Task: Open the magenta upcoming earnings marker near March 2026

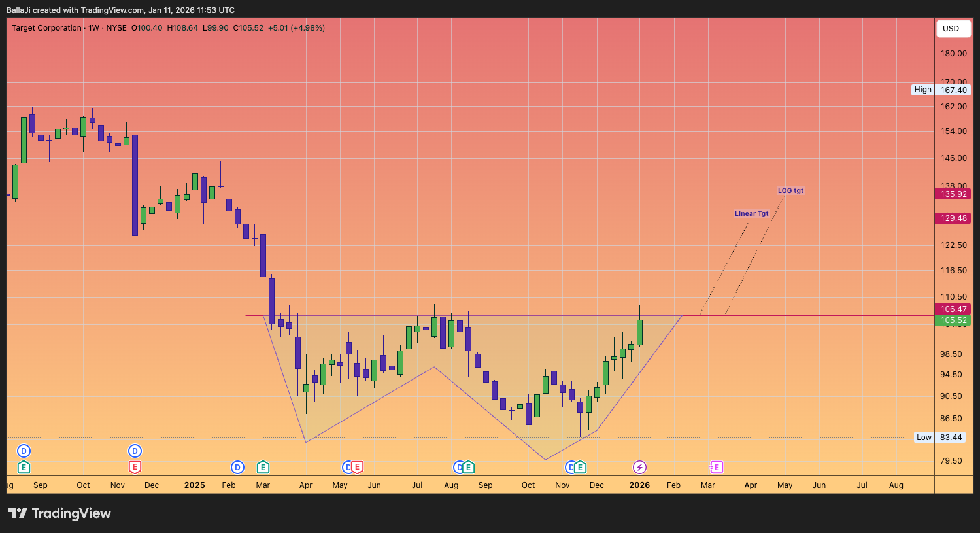Action: coord(717,467)
